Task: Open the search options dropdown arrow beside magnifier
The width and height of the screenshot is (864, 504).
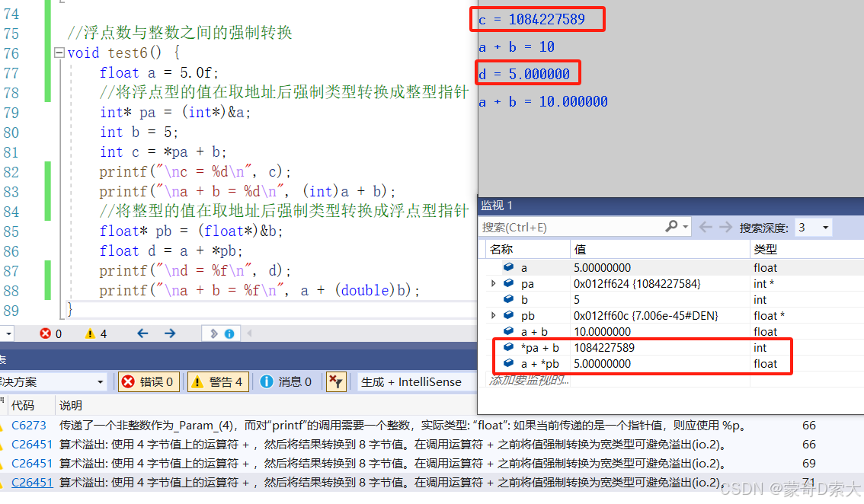Action: pos(686,226)
